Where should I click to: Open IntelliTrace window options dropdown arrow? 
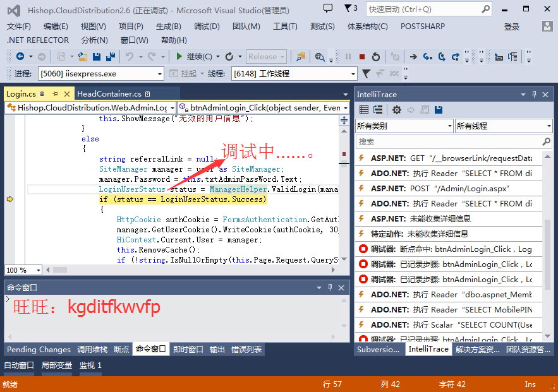523,94
